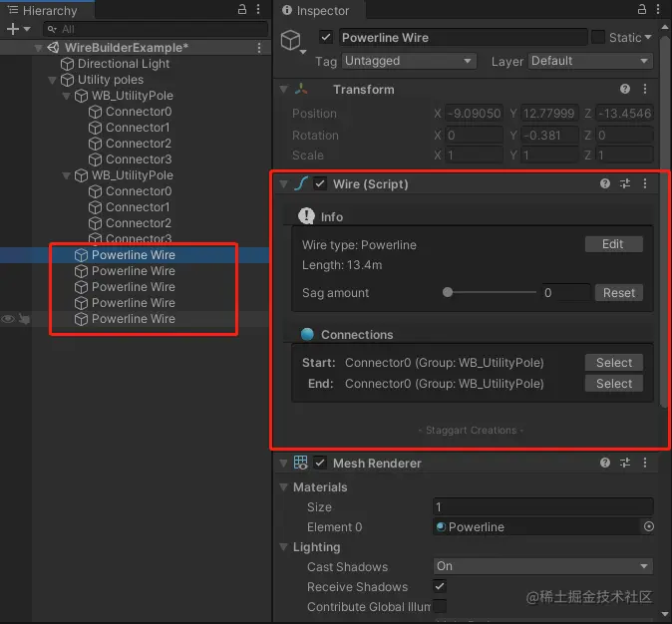Click Select for the Start connection

[x=614, y=362]
